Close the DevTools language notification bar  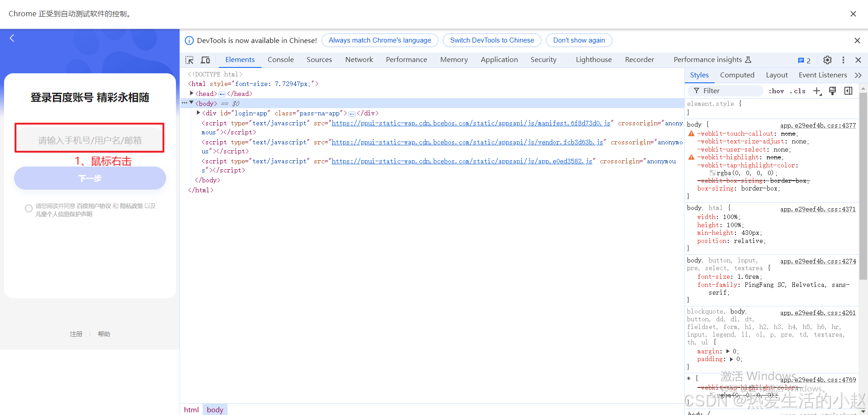tap(857, 40)
